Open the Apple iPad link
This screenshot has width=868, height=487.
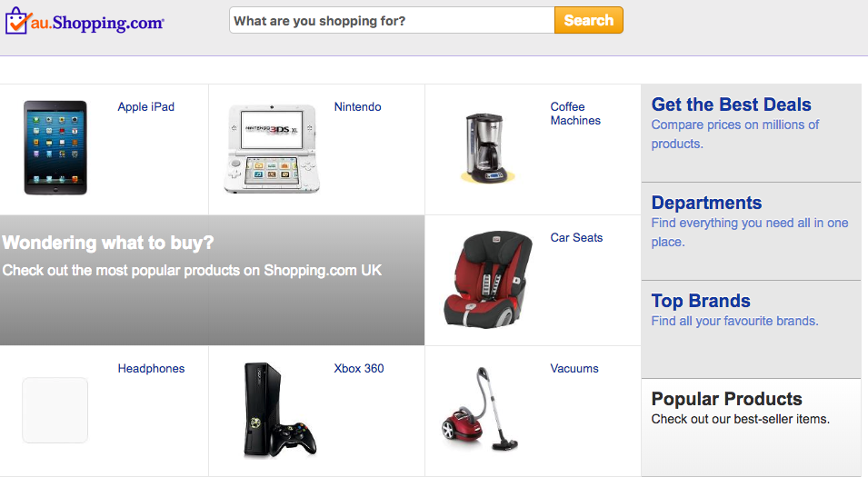[145, 107]
